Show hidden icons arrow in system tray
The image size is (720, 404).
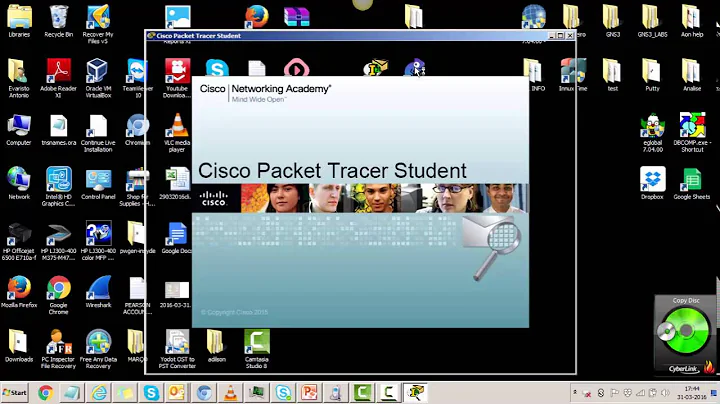(x=575, y=392)
